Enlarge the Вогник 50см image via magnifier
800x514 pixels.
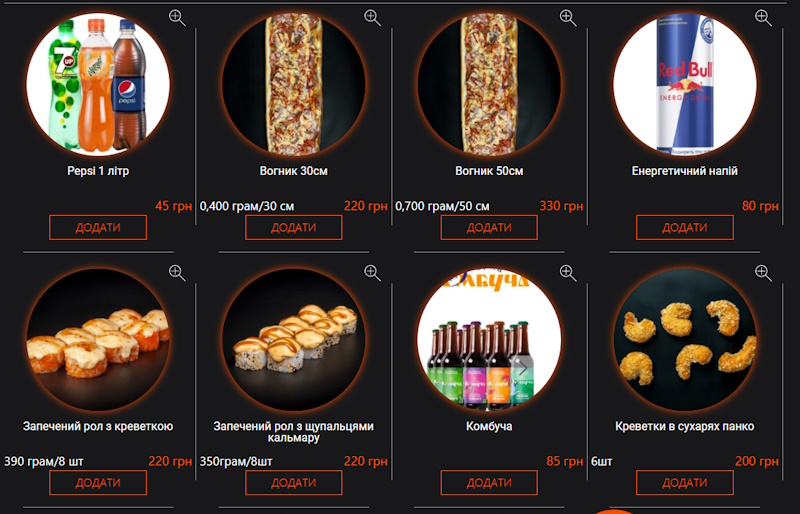(x=568, y=18)
